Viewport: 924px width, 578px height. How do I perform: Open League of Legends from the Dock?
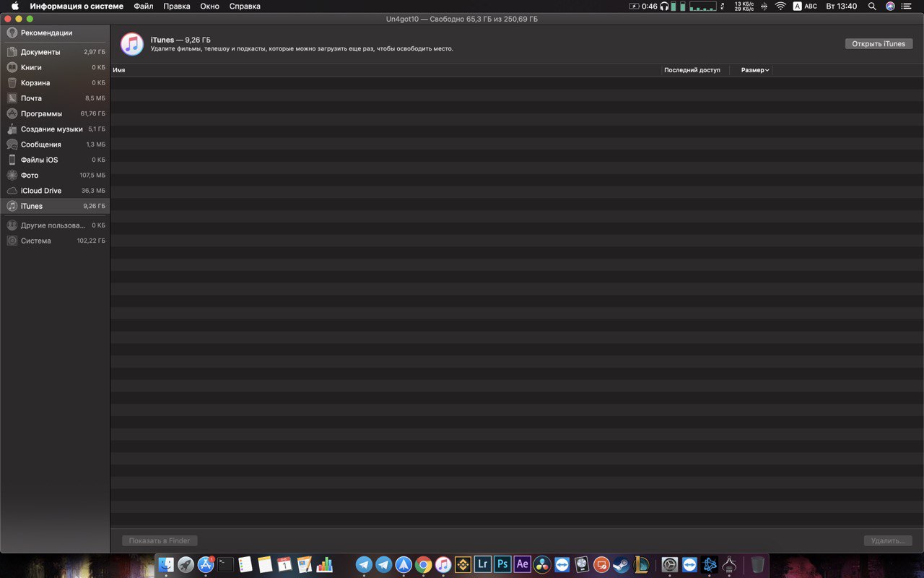click(x=641, y=564)
